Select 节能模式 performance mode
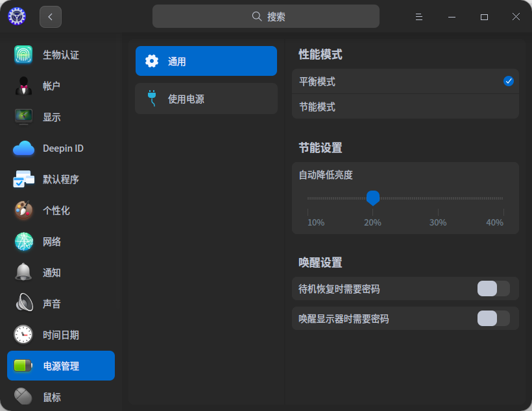Viewport: 532px width, 411px height. 405,107
